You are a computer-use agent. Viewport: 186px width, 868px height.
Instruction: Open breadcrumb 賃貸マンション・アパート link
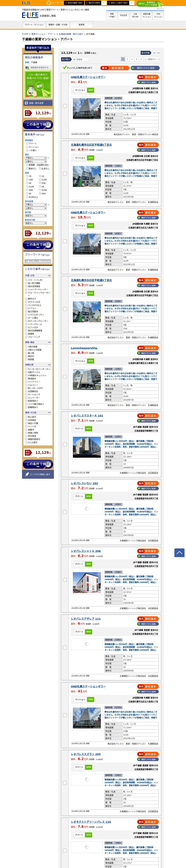point(44,34)
